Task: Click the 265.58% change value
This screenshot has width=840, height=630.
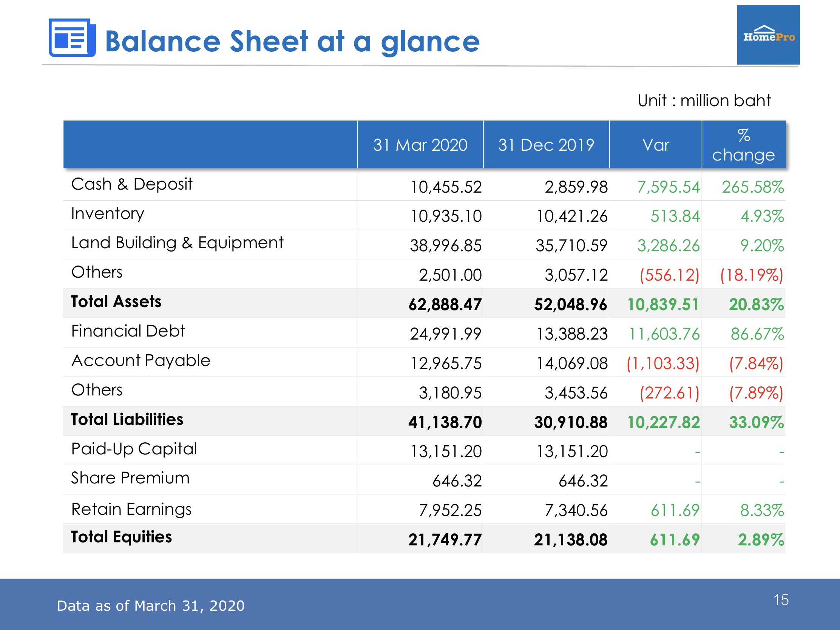Action: tap(753, 187)
